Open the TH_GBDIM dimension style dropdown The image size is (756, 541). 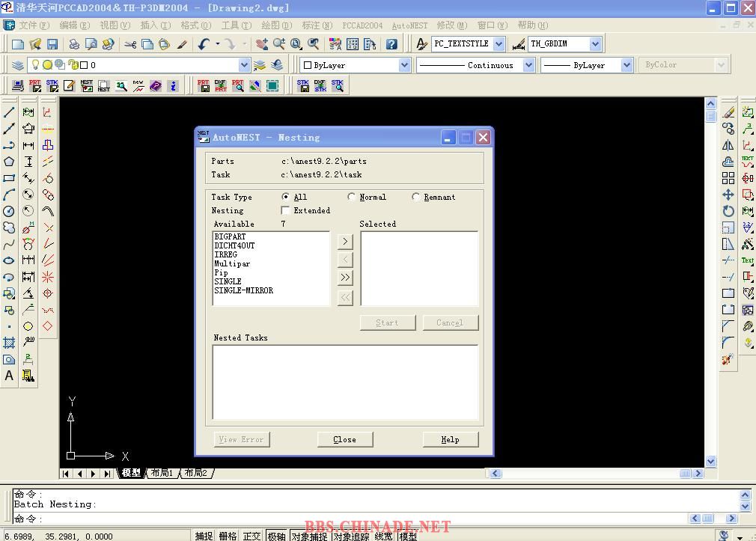click(x=595, y=44)
